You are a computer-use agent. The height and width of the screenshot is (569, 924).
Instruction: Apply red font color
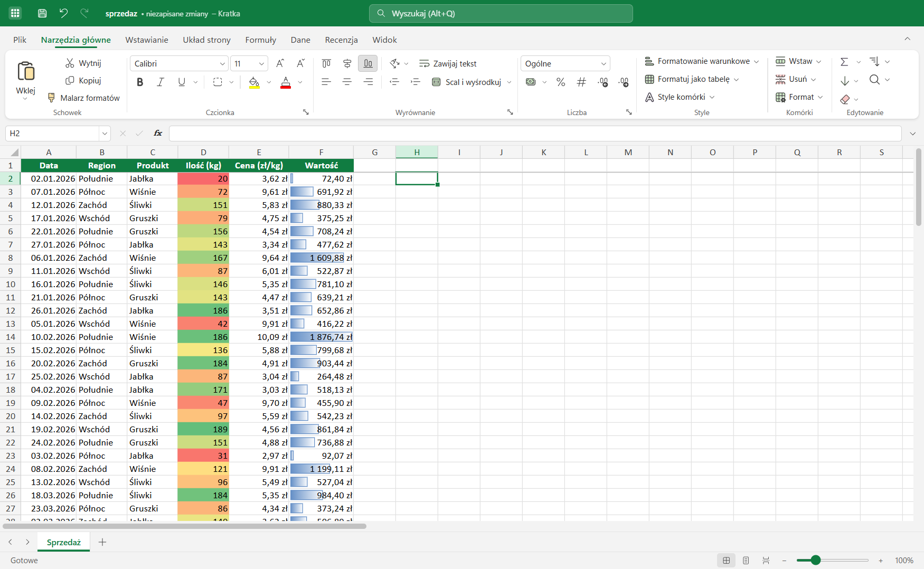click(286, 82)
